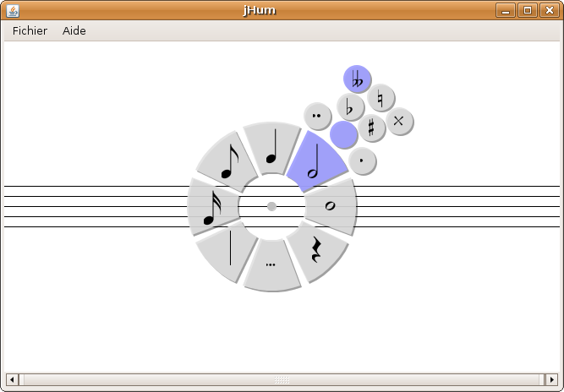
Task: Click the scrollbar right arrow
Action: 552,379
